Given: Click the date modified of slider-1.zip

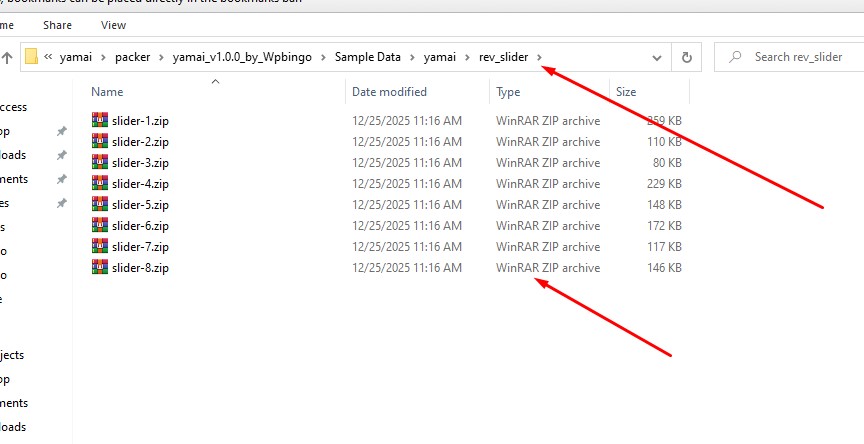Looking at the screenshot, I should click(407, 121).
